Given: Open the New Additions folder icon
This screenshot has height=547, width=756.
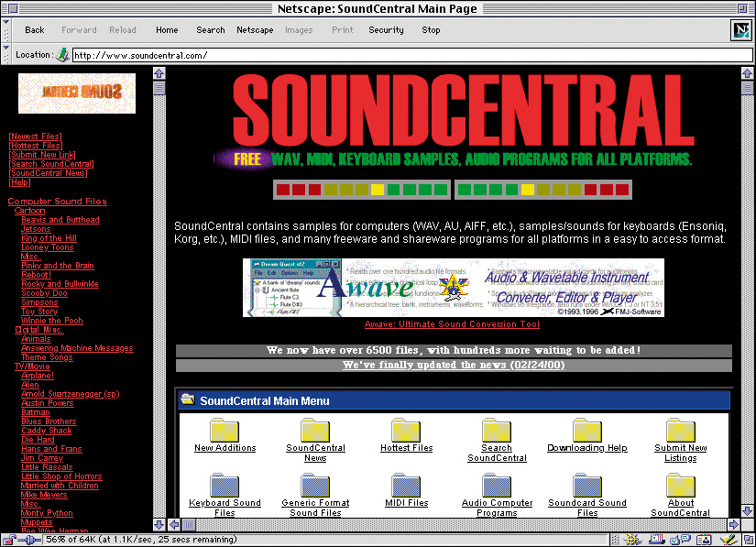Looking at the screenshot, I should click(x=225, y=430).
